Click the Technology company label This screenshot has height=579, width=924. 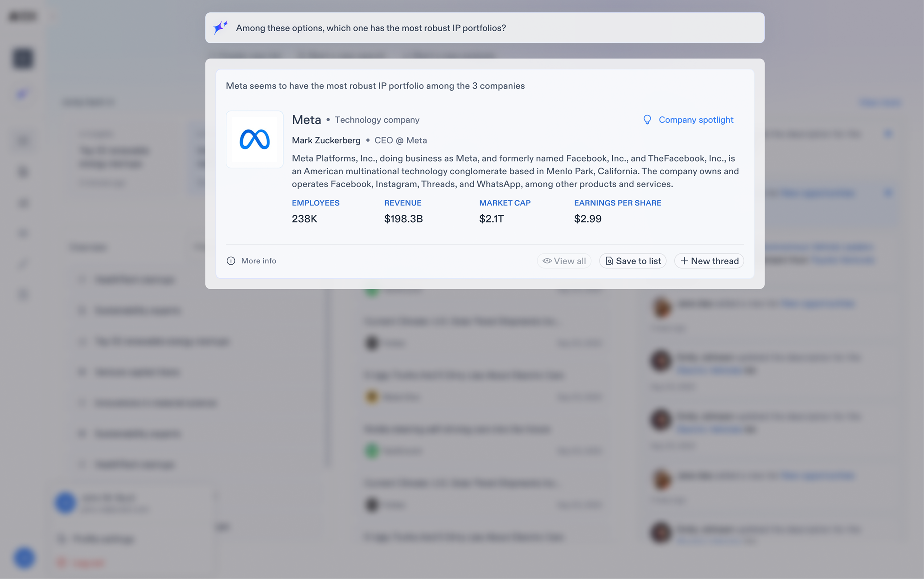click(x=377, y=120)
